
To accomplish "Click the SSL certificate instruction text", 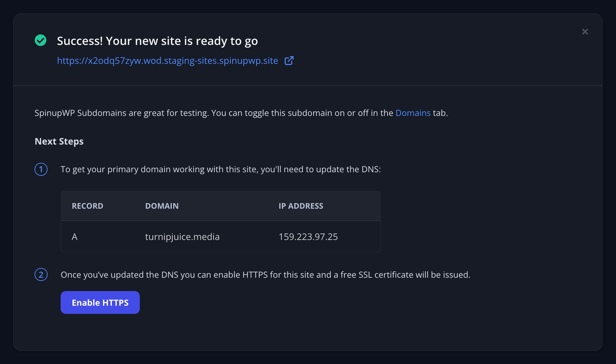I will click(265, 274).
